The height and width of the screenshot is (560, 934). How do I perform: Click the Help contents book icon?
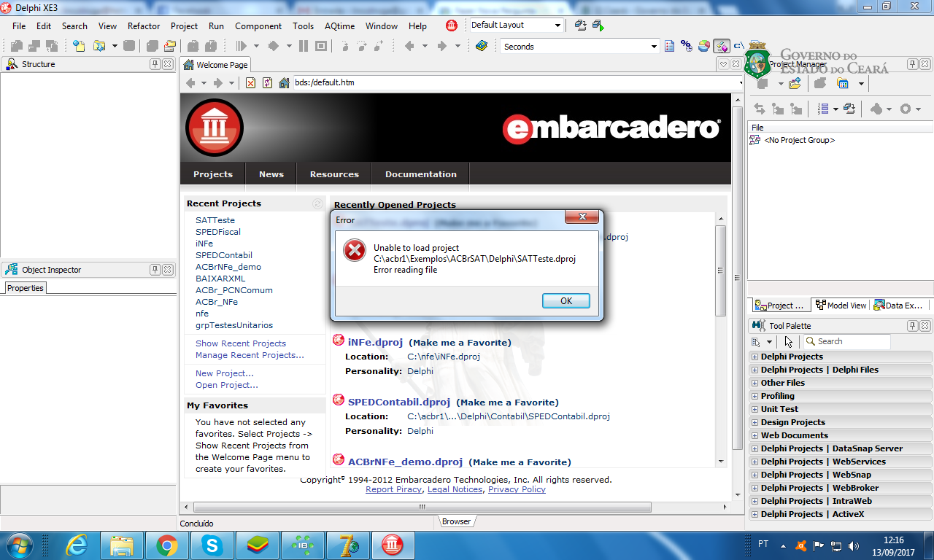pyautogui.click(x=481, y=46)
